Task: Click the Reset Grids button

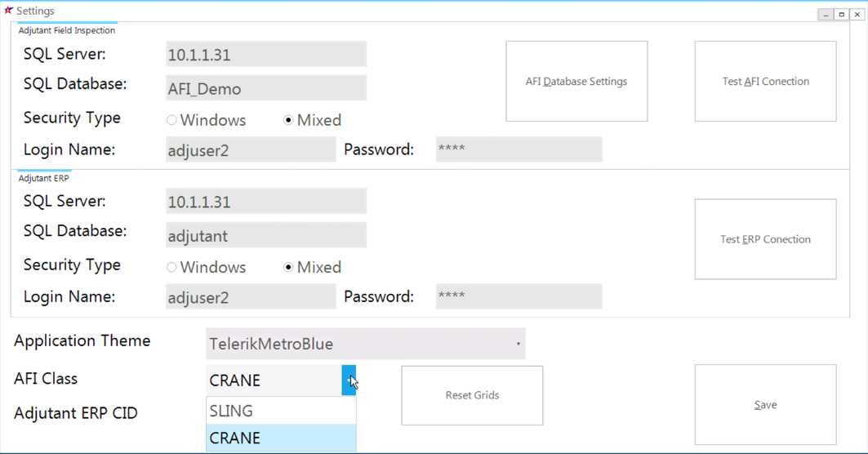Action: point(472,395)
